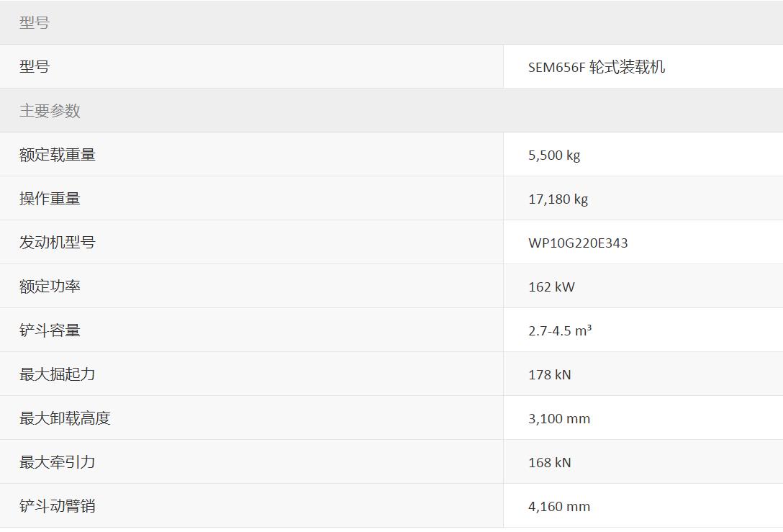The image size is (783, 532).
Task: Select the 操作重量 row label
Action: tap(50, 199)
